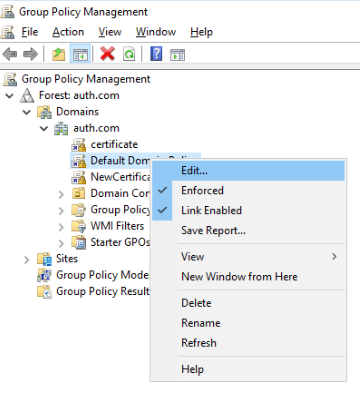Select the Default Domain Policy row text
This screenshot has height=397, width=360.
coord(120,161)
